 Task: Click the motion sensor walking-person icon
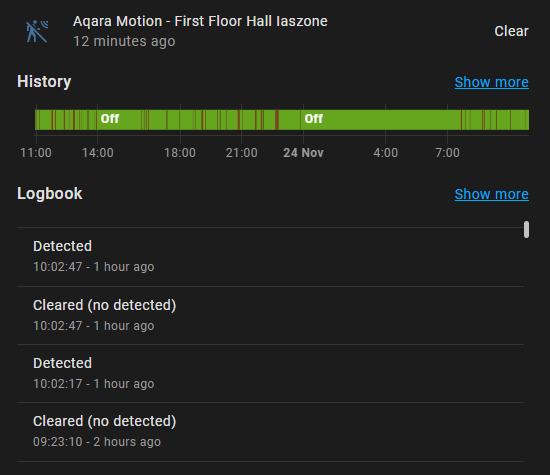pos(37,31)
